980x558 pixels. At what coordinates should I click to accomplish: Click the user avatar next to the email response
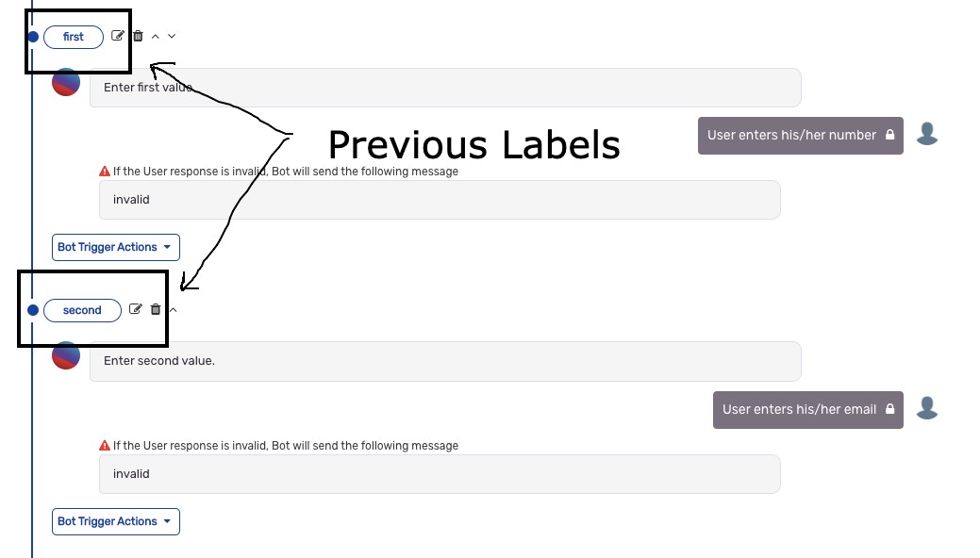pos(927,409)
